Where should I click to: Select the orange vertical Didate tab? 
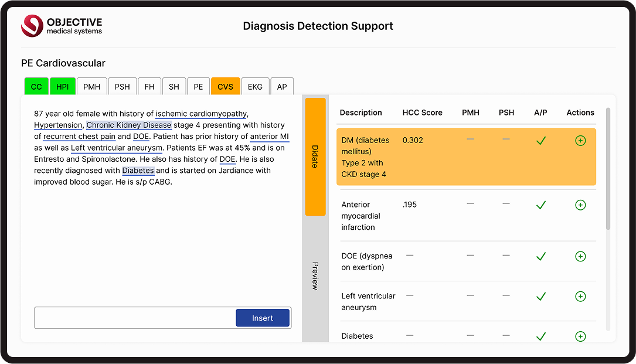point(315,157)
